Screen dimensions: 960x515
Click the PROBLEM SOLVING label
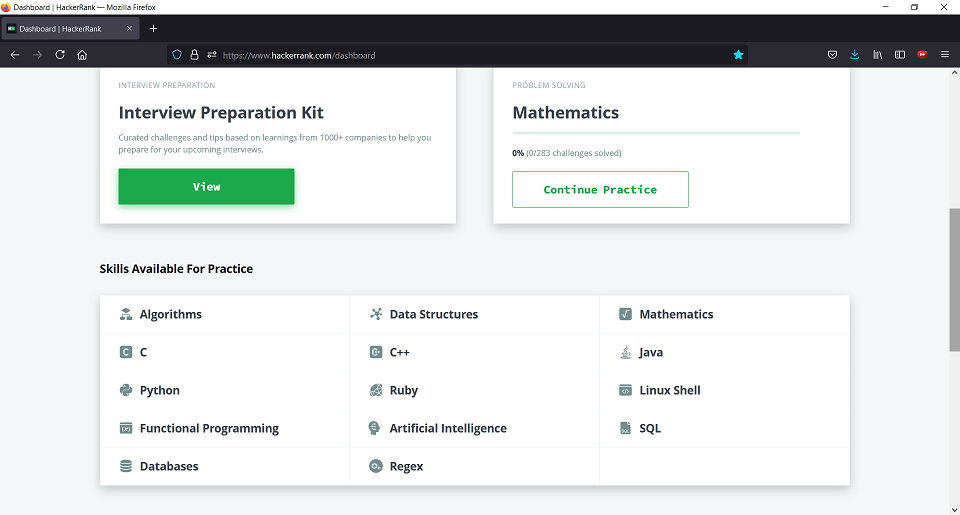[x=549, y=85]
